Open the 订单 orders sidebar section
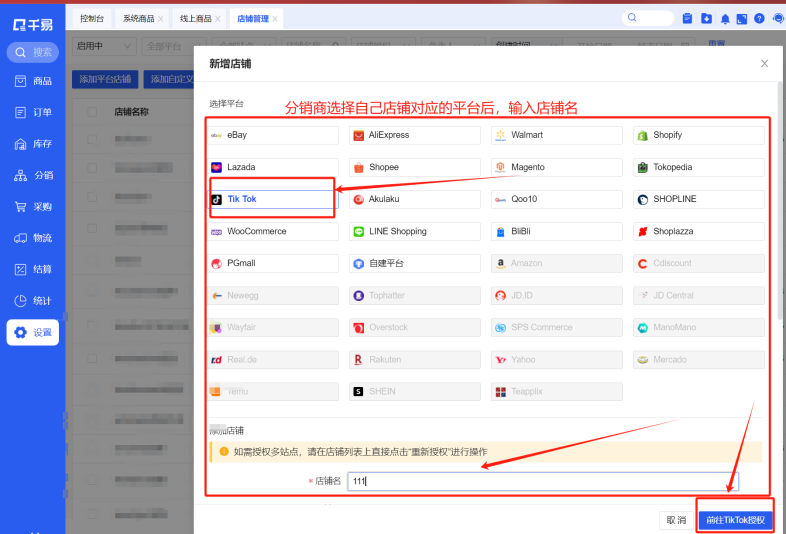Screen dimensions: 786x534 [x=33, y=112]
